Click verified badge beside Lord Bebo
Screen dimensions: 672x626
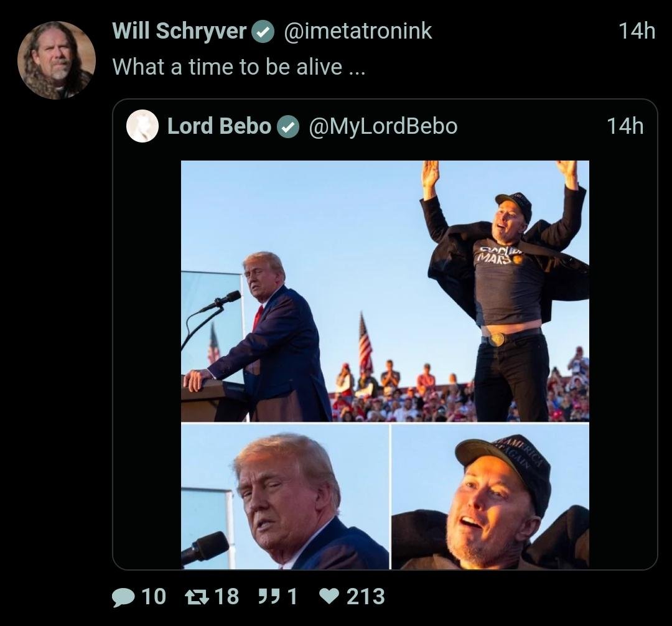[287, 127]
